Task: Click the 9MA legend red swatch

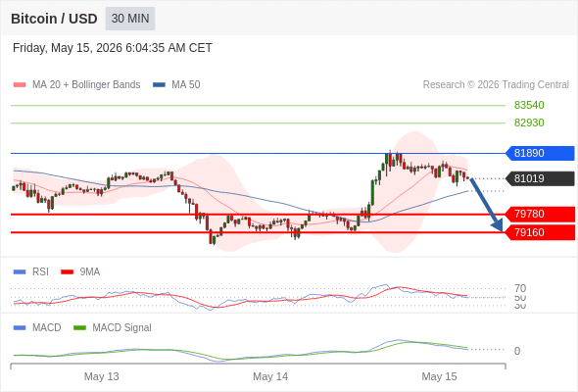Action: click(67, 272)
